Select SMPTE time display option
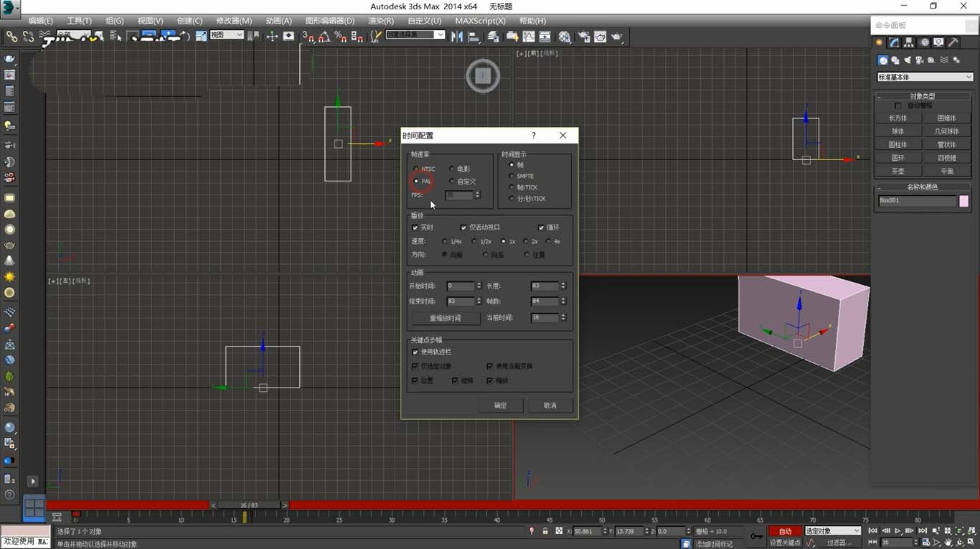Image resolution: width=980 pixels, height=549 pixels. [x=512, y=176]
